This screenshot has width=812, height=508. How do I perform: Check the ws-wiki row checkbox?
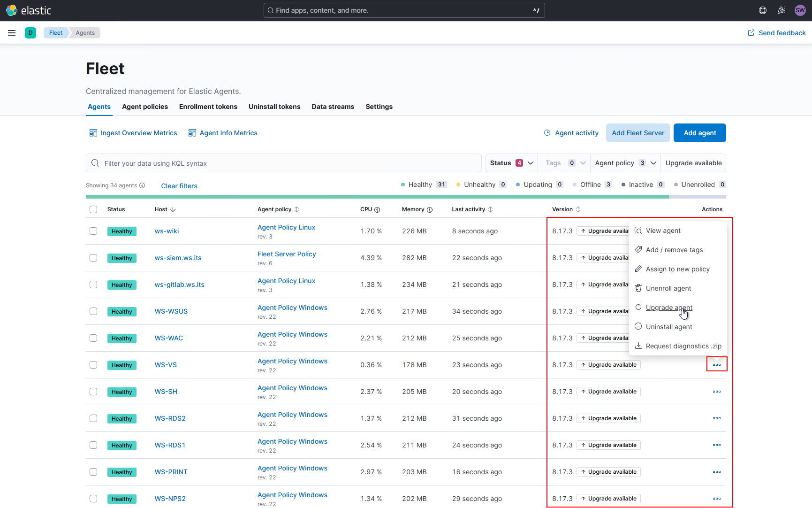93,231
